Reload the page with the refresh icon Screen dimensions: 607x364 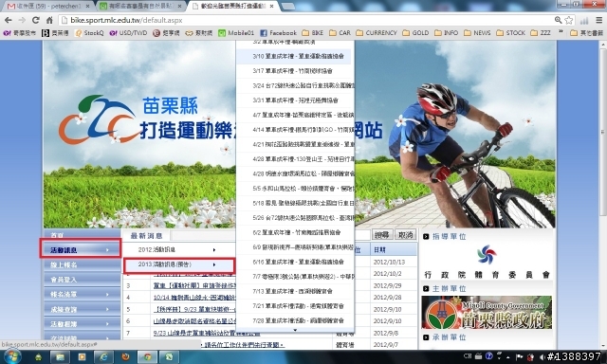pyautogui.click(x=36, y=20)
